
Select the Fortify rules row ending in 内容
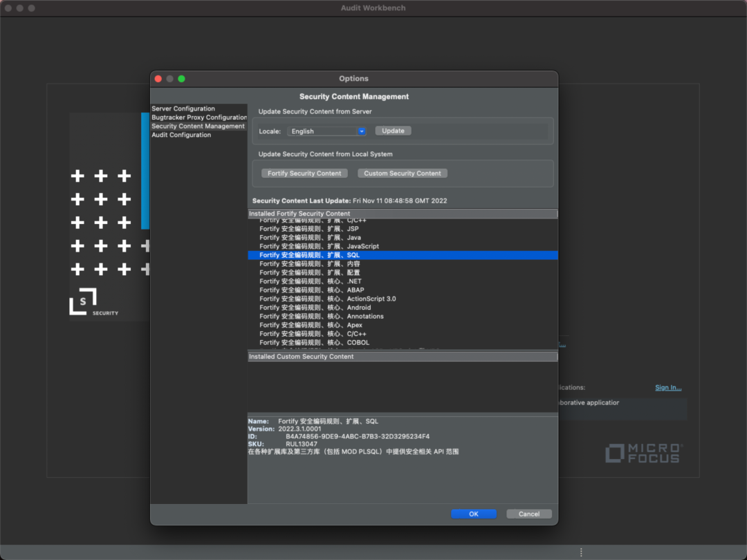click(x=403, y=264)
